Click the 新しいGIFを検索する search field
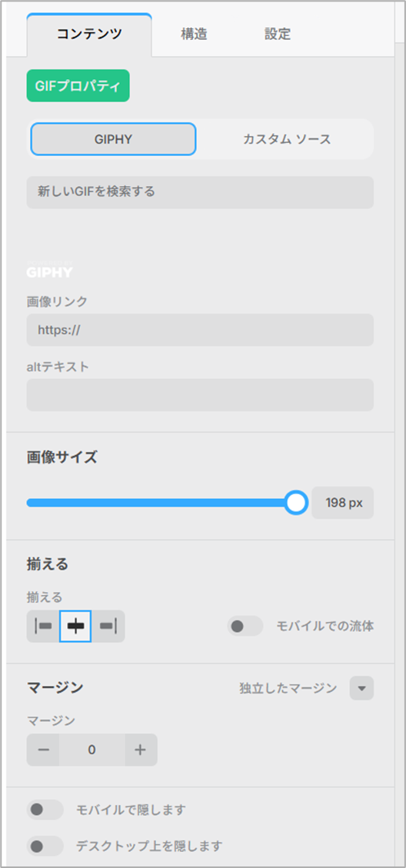 (x=200, y=192)
